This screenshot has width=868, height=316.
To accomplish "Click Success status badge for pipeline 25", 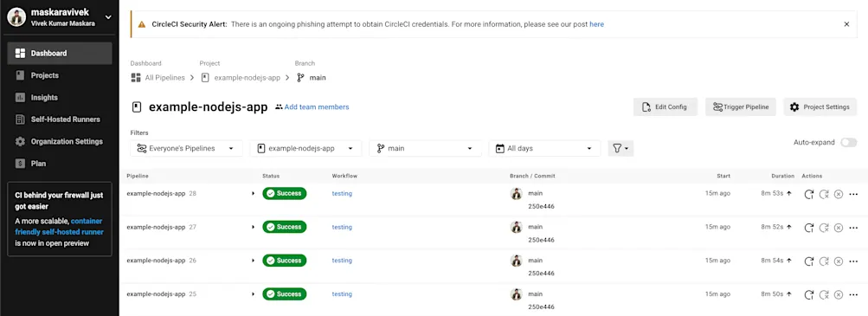I will coord(285,293).
